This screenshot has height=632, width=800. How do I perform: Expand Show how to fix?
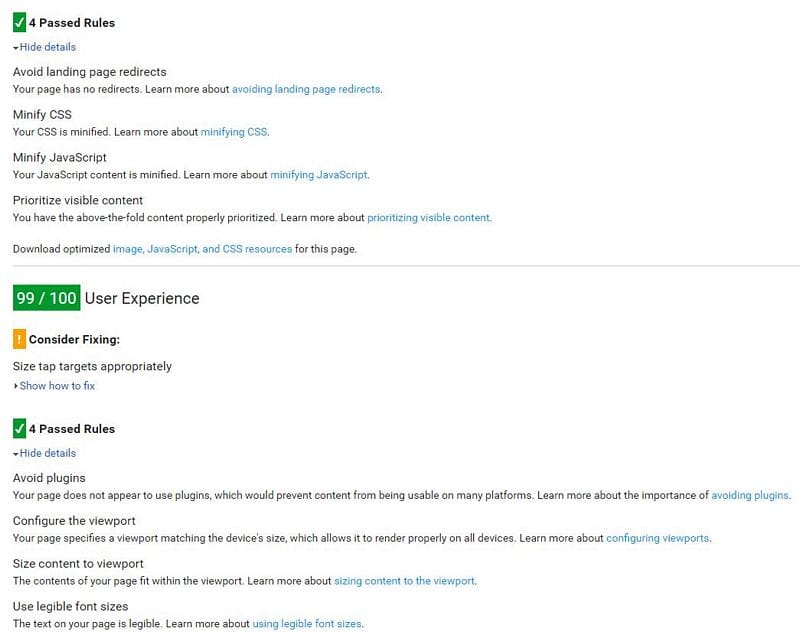point(56,386)
